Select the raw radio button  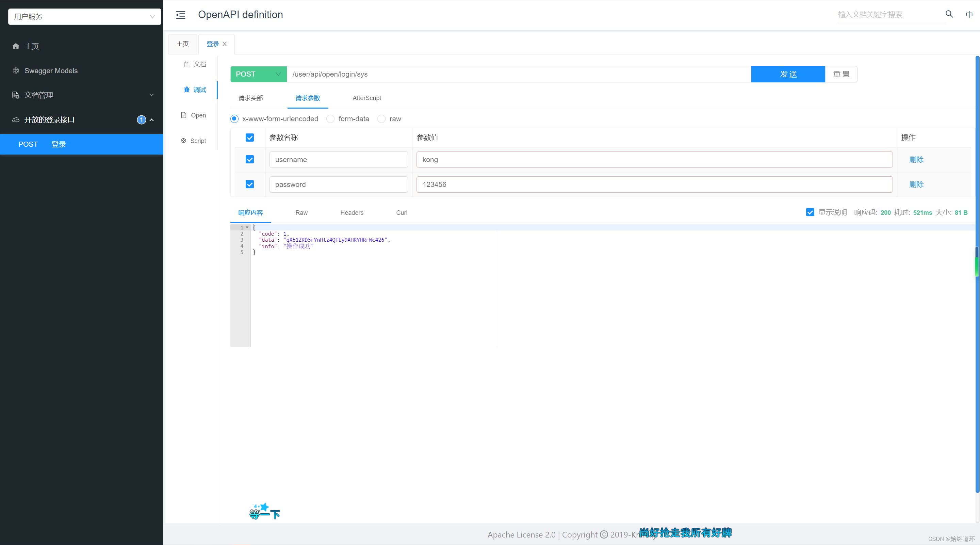[x=380, y=118]
